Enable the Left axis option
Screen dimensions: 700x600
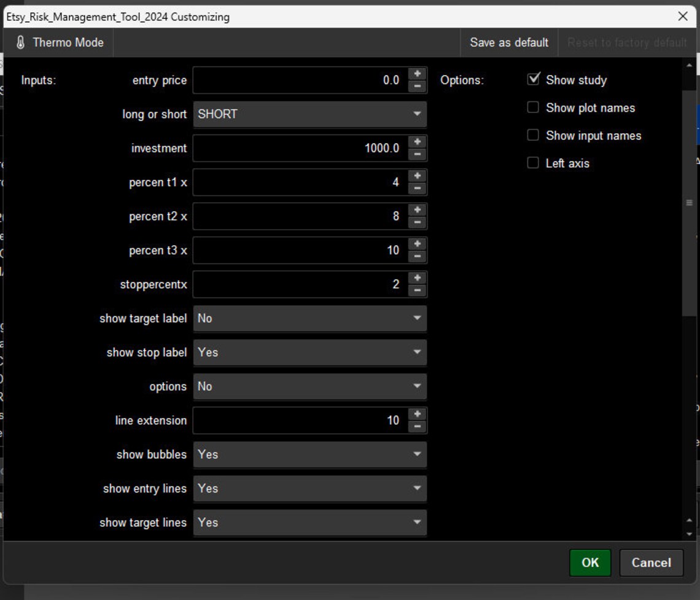pos(533,162)
